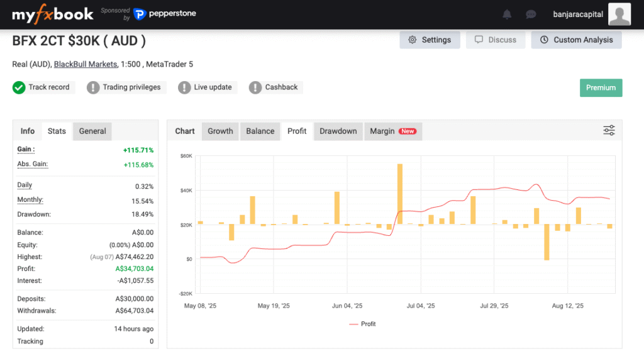The height and width of the screenshot is (351, 644).
Task: Click the Trading privileges warning icon
Action: tap(93, 87)
